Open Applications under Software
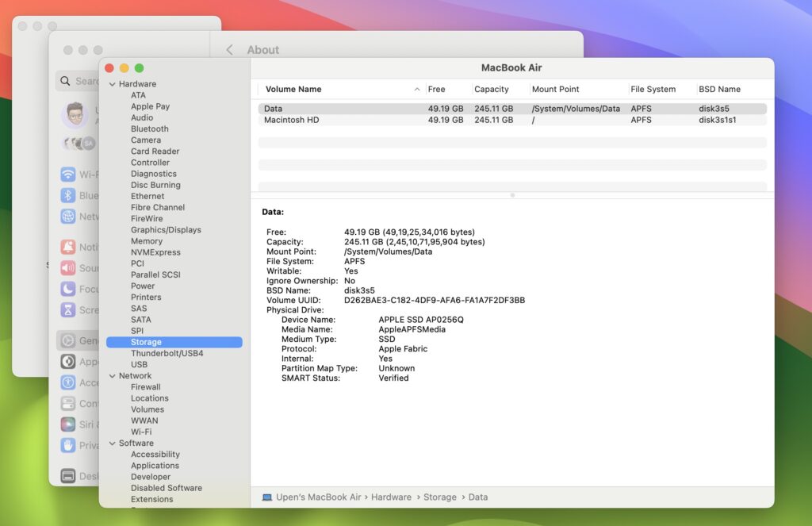Image resolution: width=812 pixels, height=526 pixels. tap(155, 466)
